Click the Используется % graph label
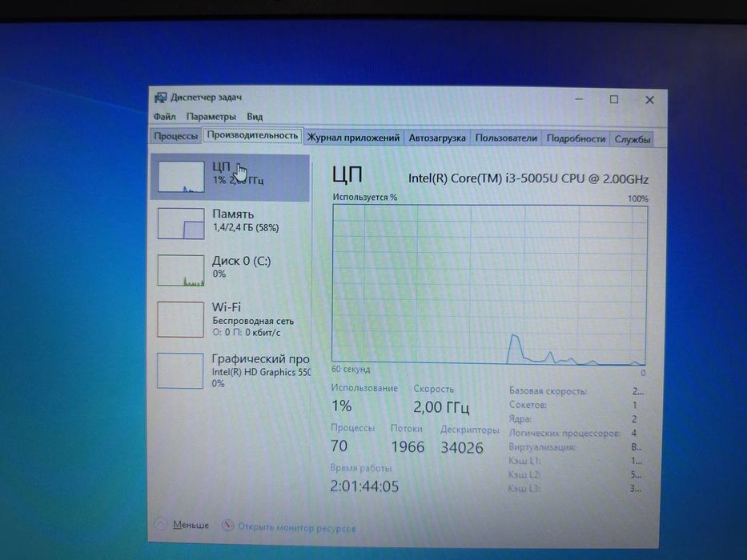Viewport: 747px width, 560px height. point(364,197)
